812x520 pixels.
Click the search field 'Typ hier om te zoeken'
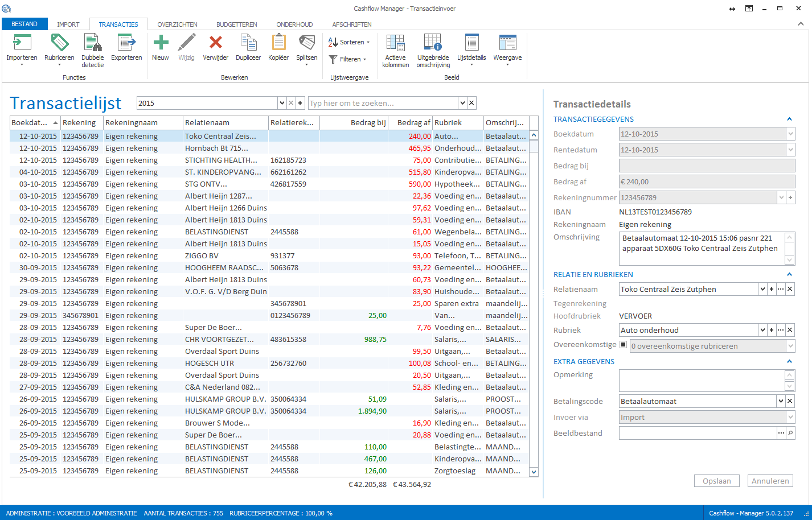383,103
